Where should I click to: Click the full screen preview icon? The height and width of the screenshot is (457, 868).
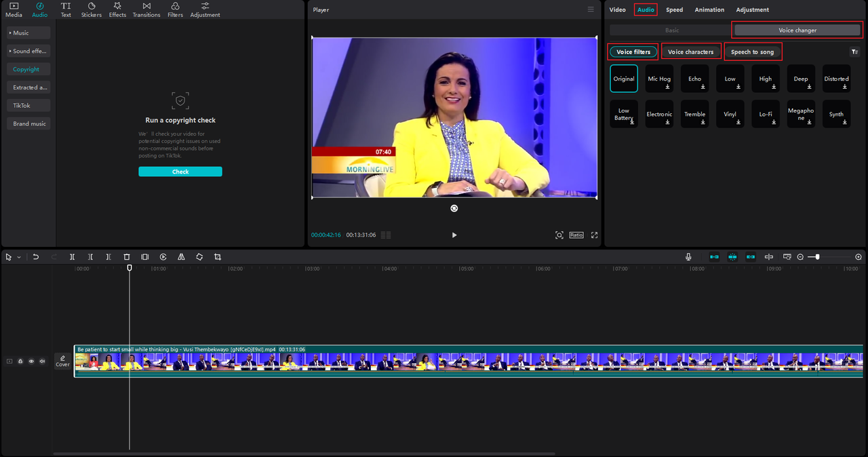tap(594, 235)
